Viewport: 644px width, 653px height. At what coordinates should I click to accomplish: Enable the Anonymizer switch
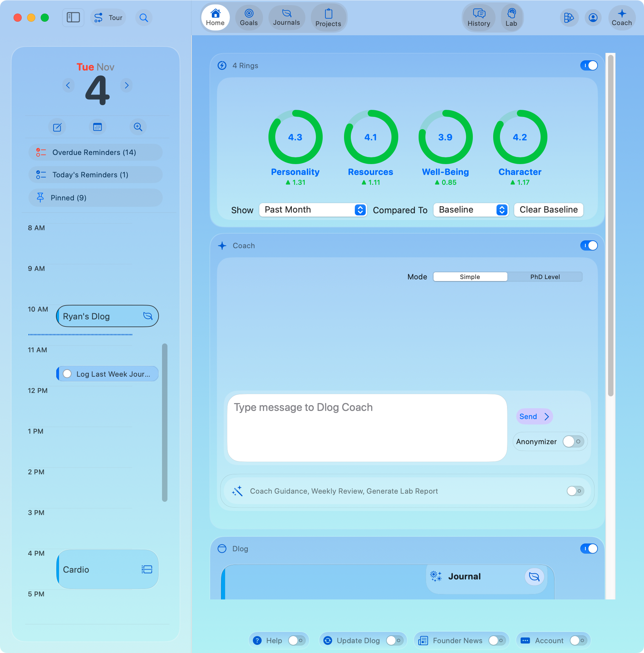click(x=573, y=441)
